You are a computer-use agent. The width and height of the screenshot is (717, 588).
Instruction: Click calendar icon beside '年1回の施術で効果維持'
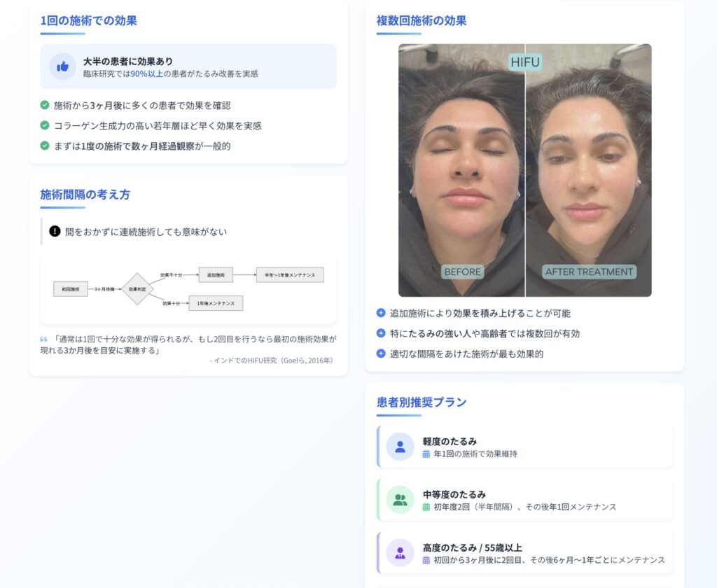(x=426, y=454)
